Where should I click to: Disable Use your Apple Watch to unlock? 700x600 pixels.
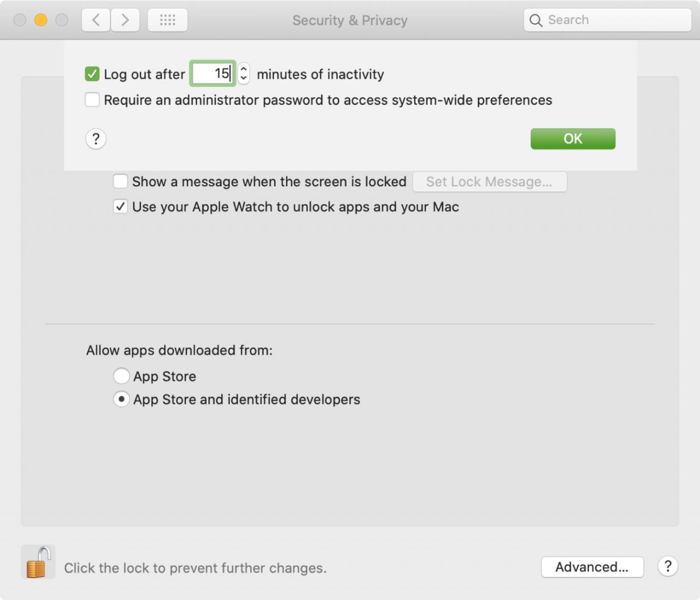point(120,207)
